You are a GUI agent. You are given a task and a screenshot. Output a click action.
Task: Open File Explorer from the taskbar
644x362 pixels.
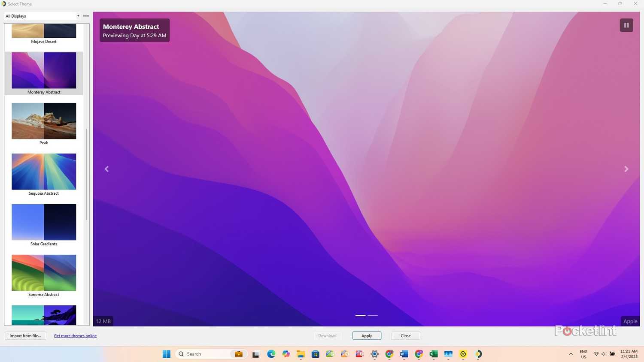click(x=300, y=354)
